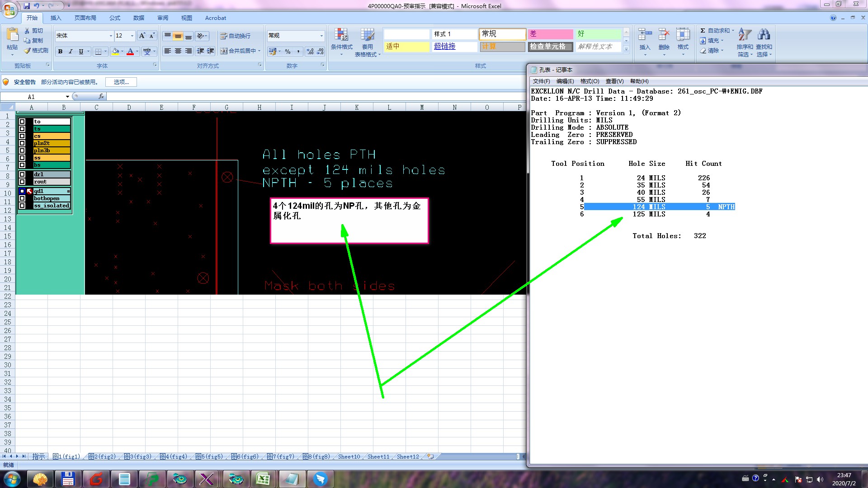Toggle the 'ss_isolated' layer checkbox
Screen dimensions: 868x488
point(22,206)
